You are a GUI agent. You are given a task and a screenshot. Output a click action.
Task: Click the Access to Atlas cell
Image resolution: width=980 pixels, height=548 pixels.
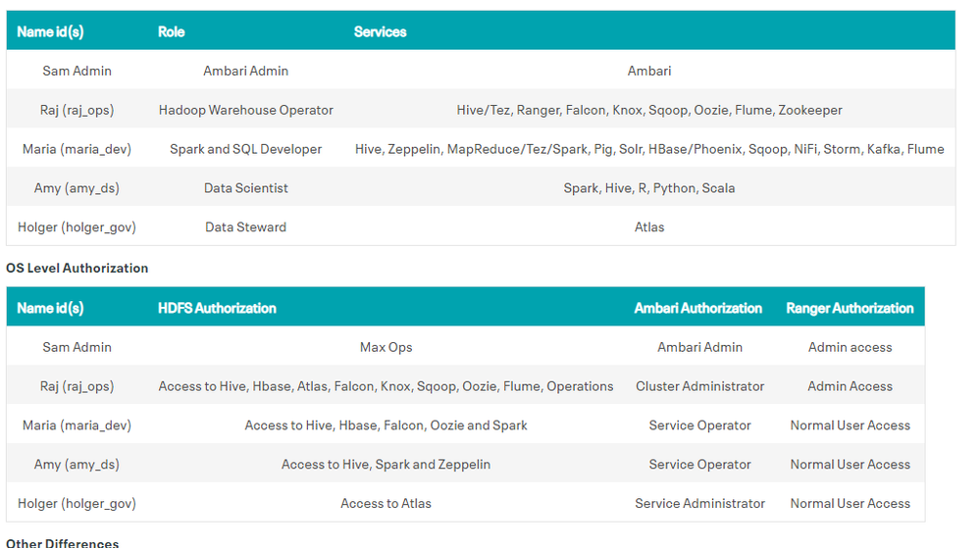[386, 503]
